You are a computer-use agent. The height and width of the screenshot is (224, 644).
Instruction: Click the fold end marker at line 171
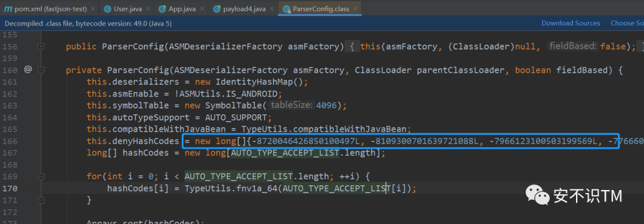(x=41, y=200)
